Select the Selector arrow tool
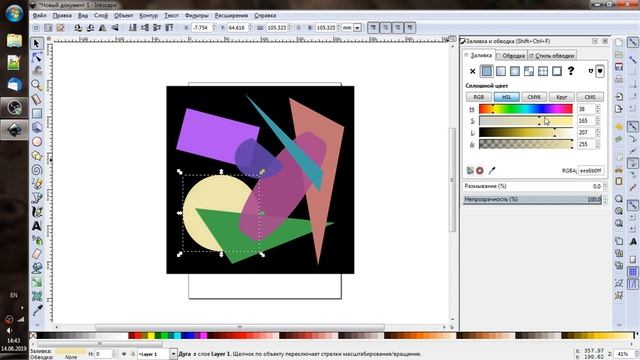 37,43
